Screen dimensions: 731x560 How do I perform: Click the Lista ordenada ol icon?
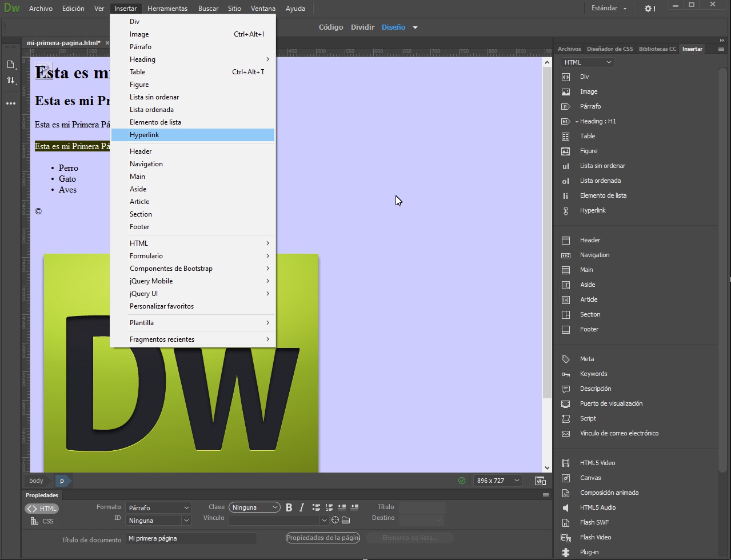[x=566, y=181]
